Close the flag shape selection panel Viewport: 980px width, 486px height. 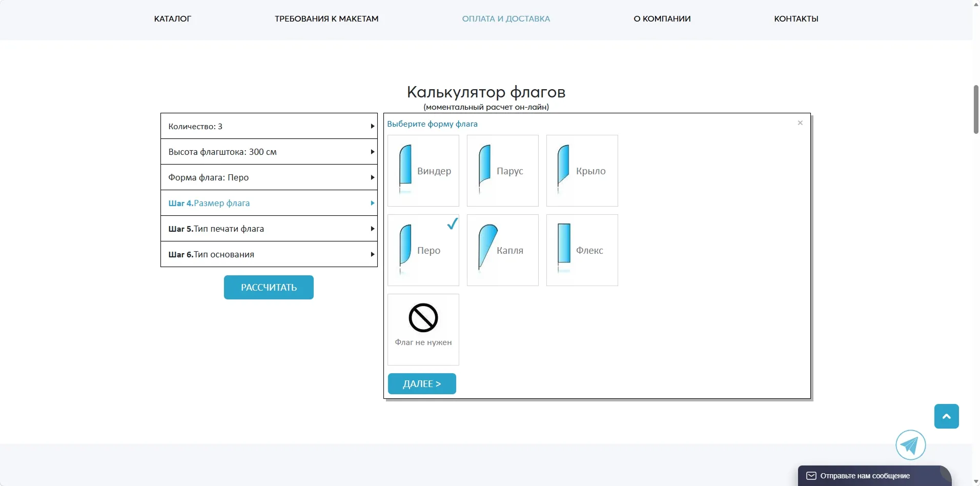pos(800,123)
